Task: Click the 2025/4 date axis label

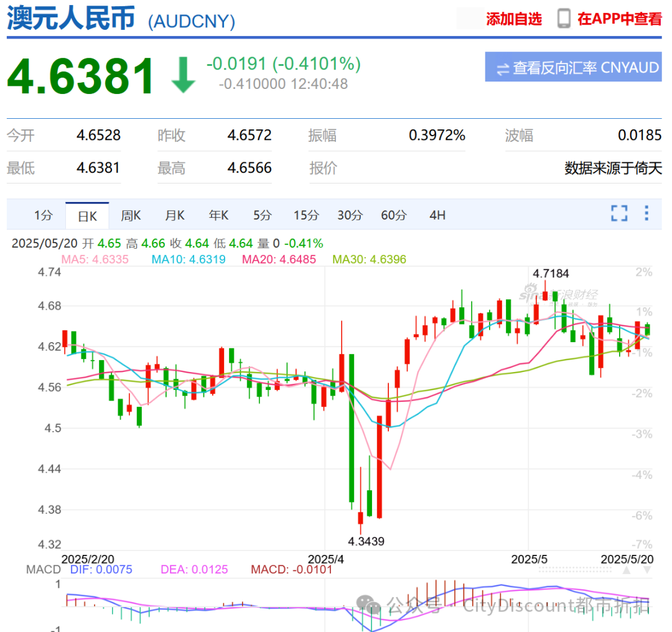Action: coord(325,559)
